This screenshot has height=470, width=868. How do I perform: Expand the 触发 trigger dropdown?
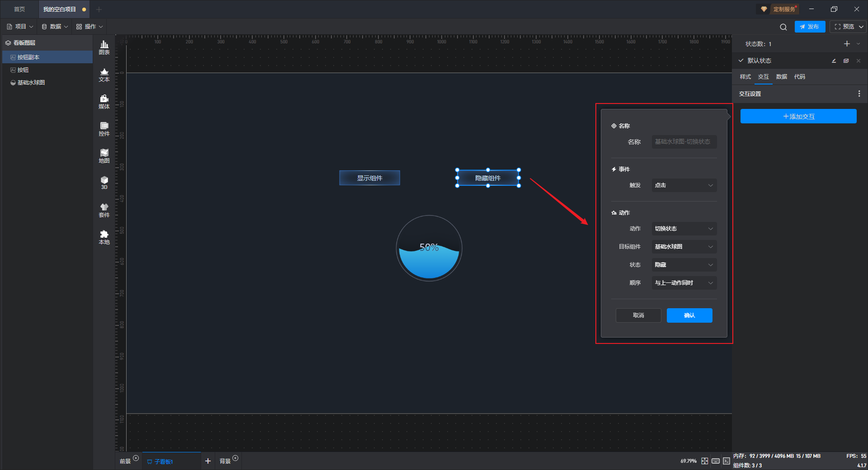point(684,185)
